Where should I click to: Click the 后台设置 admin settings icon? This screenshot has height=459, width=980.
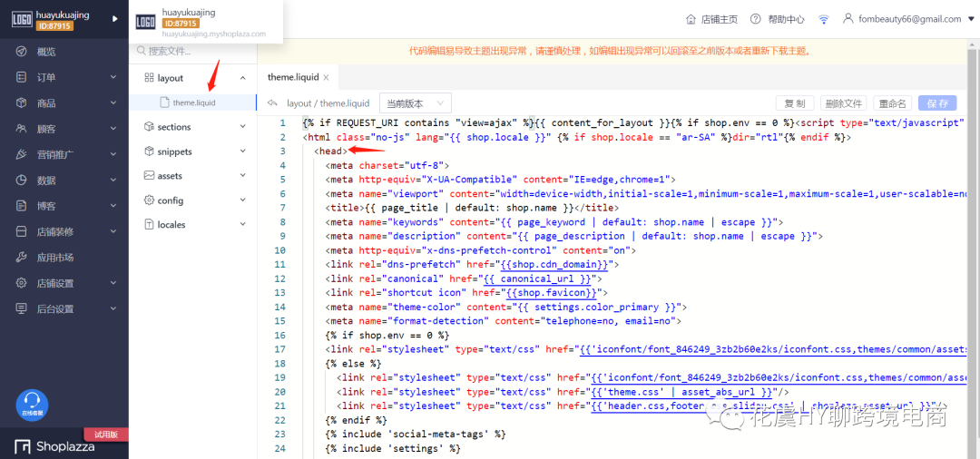click(22, 308)
